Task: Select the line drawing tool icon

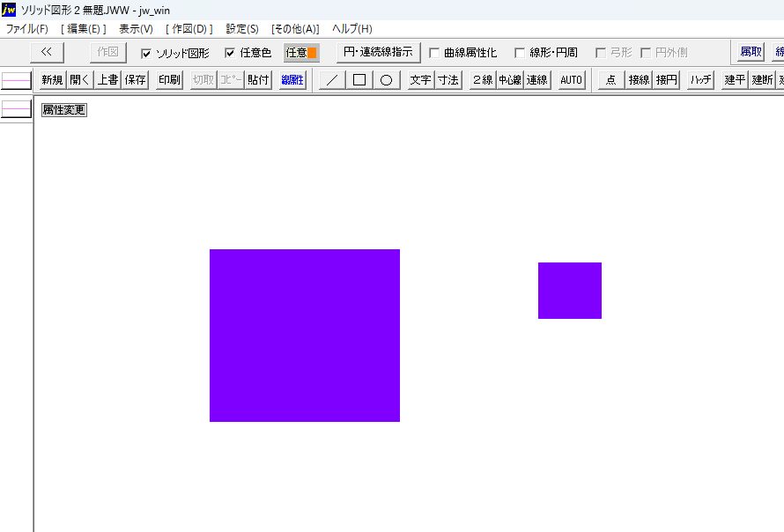Action: point(331,80)
